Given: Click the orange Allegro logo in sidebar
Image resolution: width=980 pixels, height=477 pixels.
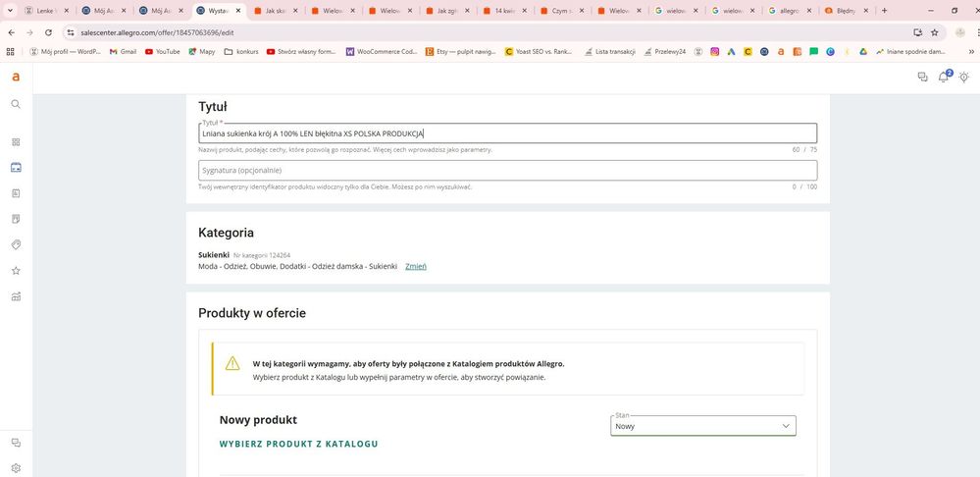Looking at the screenshot, I should 17,77.
